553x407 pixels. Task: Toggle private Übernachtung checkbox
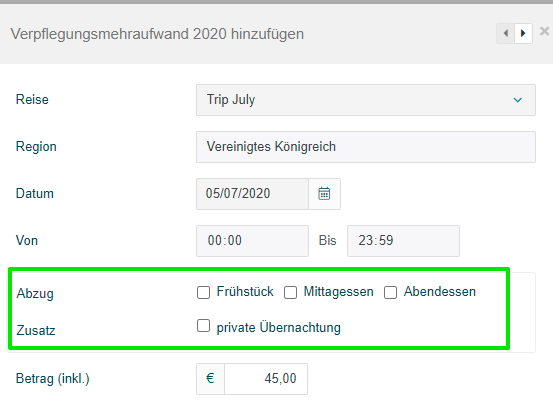[203, 326]
